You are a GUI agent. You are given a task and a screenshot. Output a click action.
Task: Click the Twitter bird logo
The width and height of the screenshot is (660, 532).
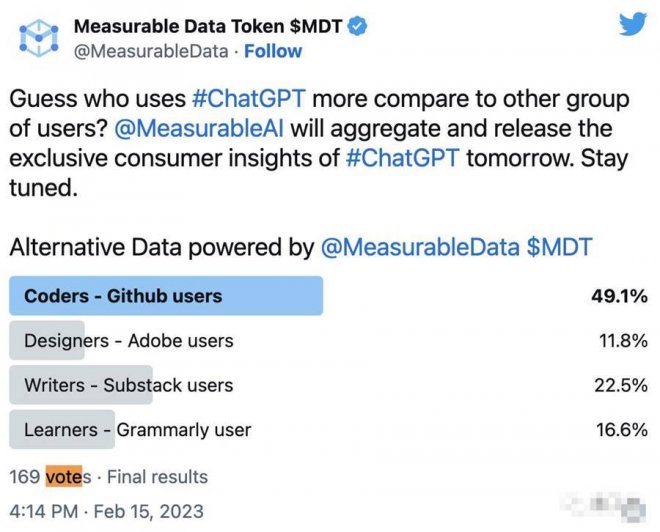[x=633, y=26]
